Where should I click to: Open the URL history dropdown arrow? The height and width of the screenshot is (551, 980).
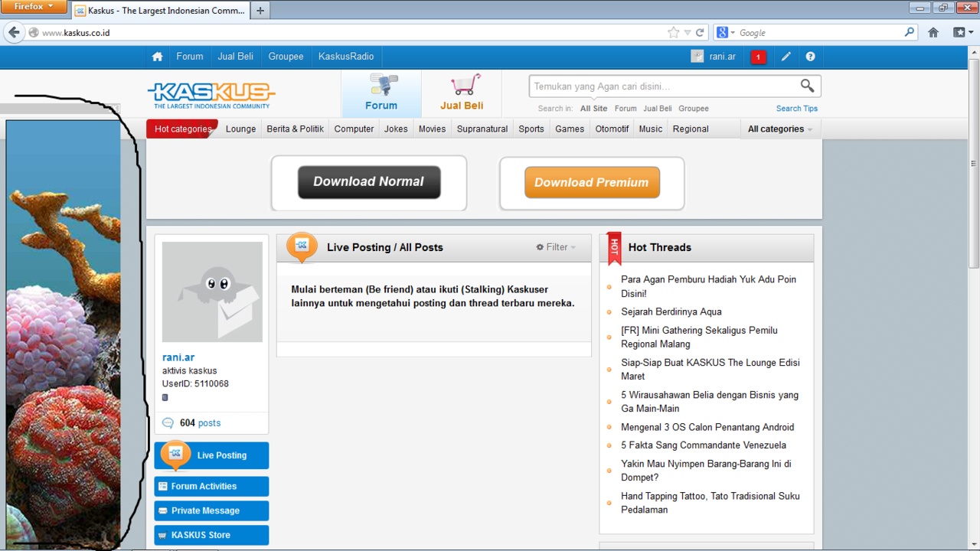[x=688, y=33]
